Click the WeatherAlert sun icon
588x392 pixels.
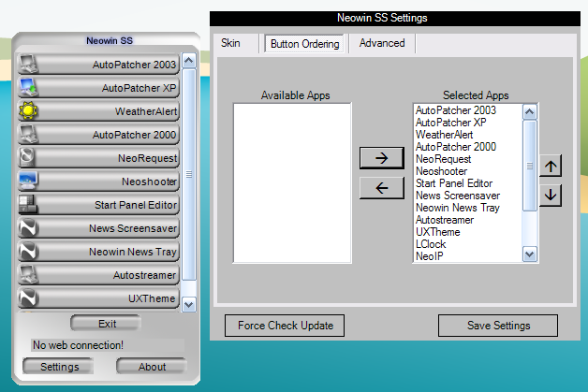pyautogui.click(x=28, y=111)
